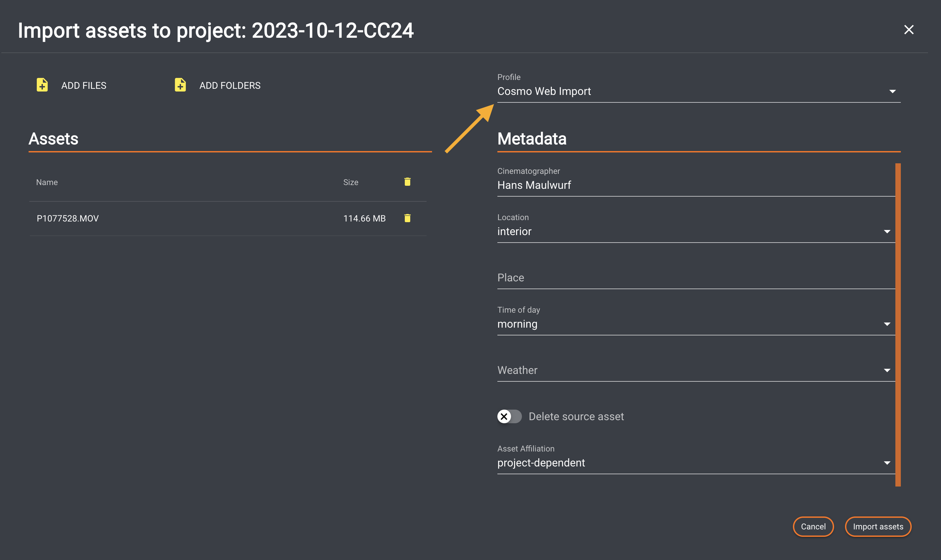Delete P1077528.MOV using its trash icon
Screen dimensions: 941x560
tap(407, 218)
